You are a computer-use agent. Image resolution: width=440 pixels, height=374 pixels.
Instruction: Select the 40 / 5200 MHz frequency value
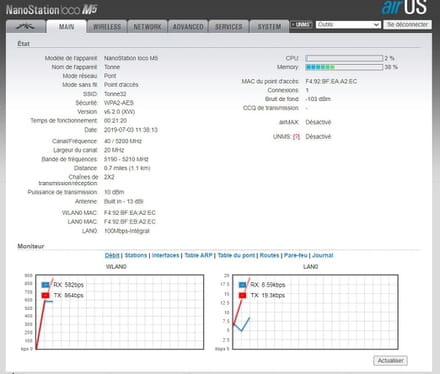(123, 141)
